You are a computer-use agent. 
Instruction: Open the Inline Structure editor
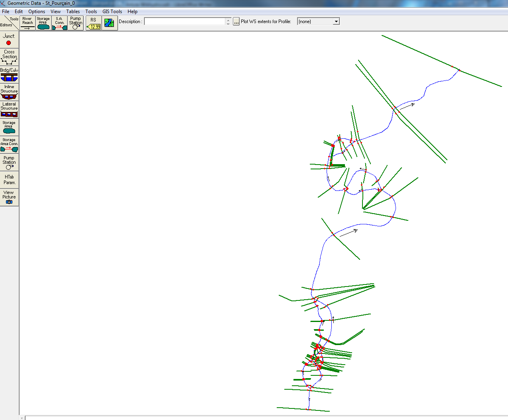click(x=9, y=92)
